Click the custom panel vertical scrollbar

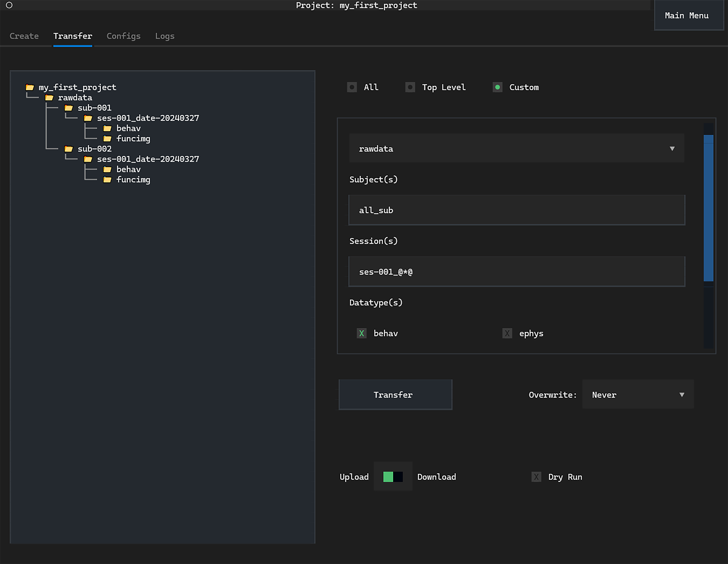tap(708, 208)
